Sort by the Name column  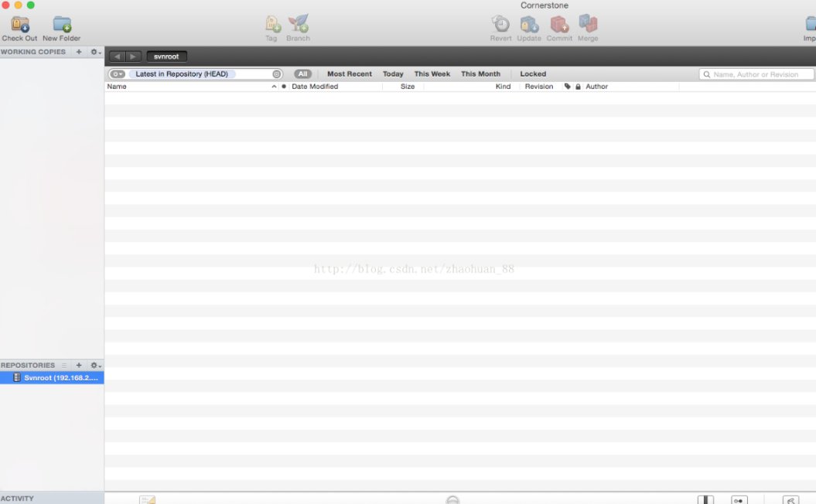coord(192,87)
